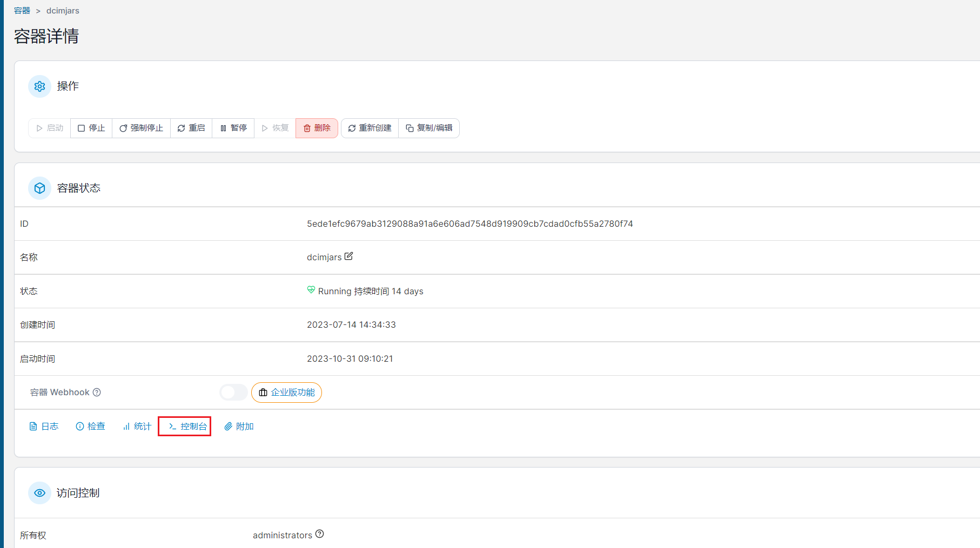Click the start time 2023-10-31 09:10:21
This screenshot has height=548, width=980.
(350, 359)
